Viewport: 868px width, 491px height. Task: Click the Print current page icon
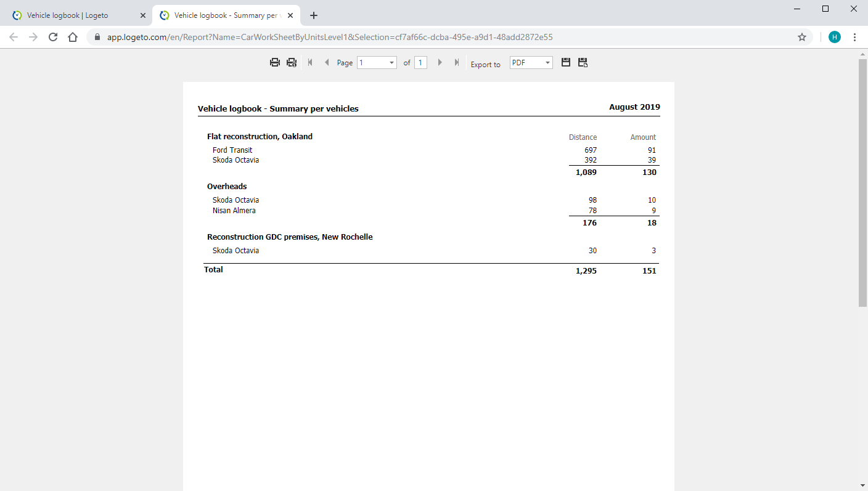292,62
